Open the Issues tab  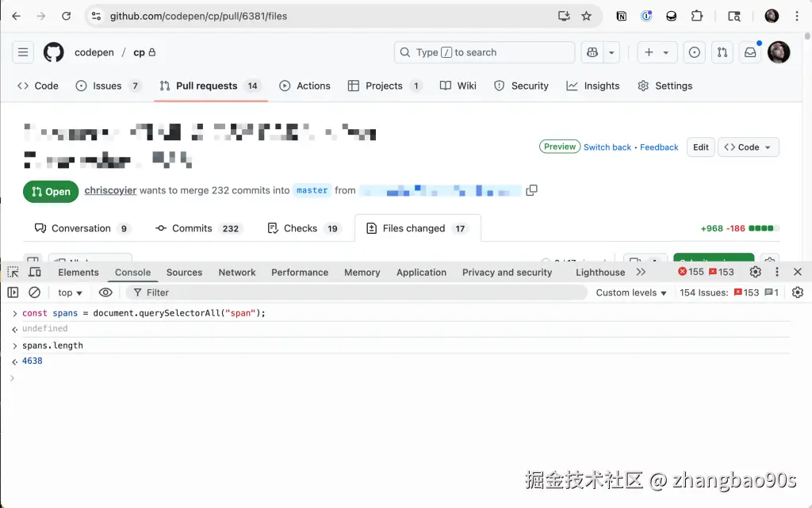[109, 86]
